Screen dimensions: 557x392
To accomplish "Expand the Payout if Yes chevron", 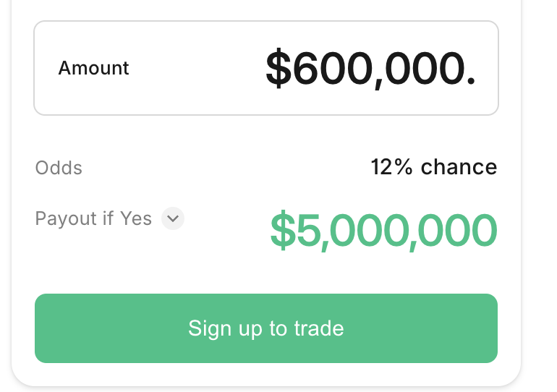I will point(173,218).
